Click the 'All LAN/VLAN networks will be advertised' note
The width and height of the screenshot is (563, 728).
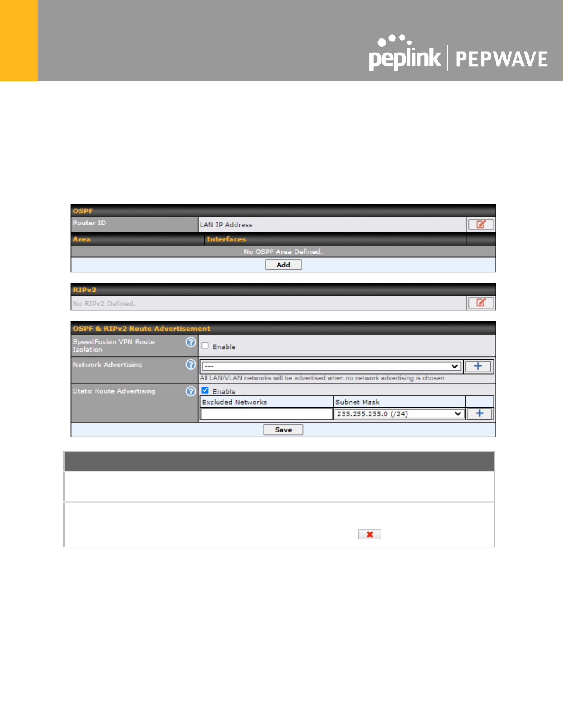[x=323, y=378]
